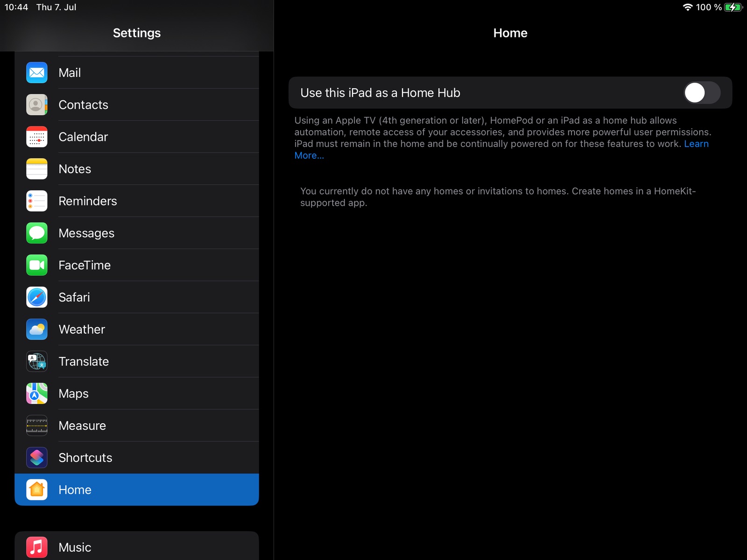
Task: Select the highlighted Home row
Action: 137,490
